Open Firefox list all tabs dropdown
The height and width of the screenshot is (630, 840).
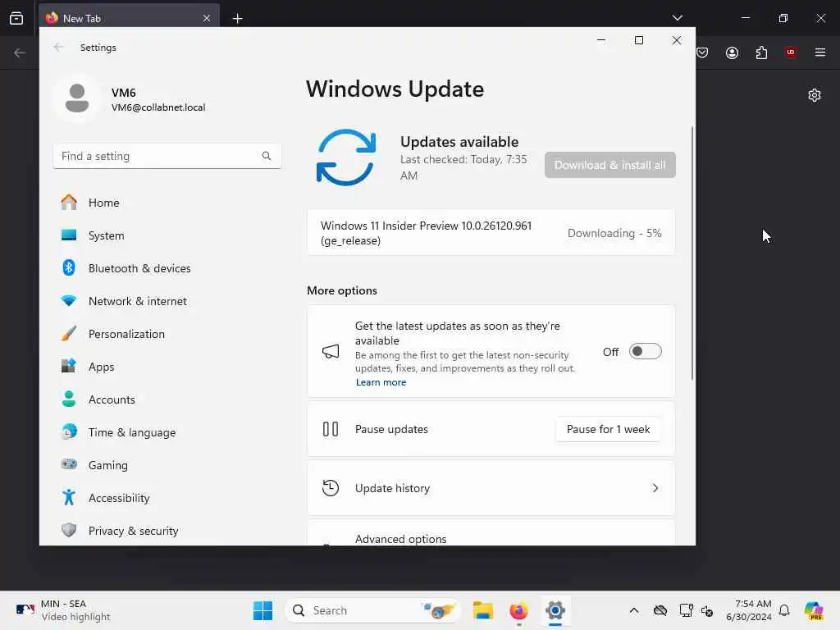677,18
